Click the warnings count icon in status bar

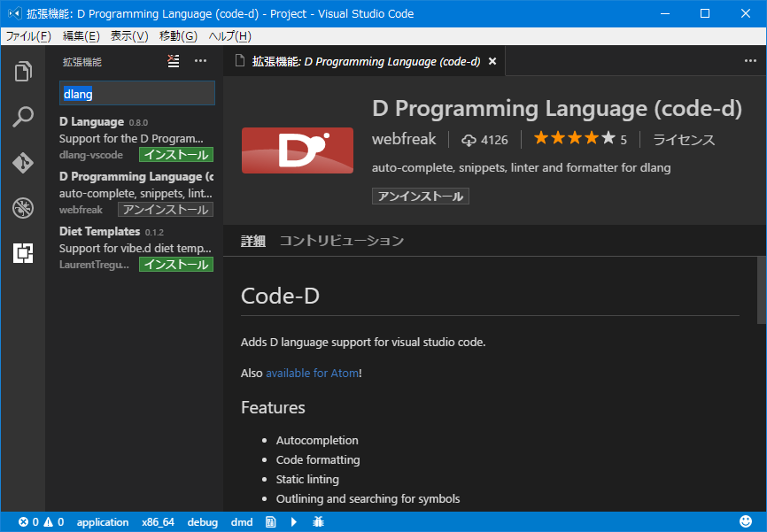(x=49, y=521)
